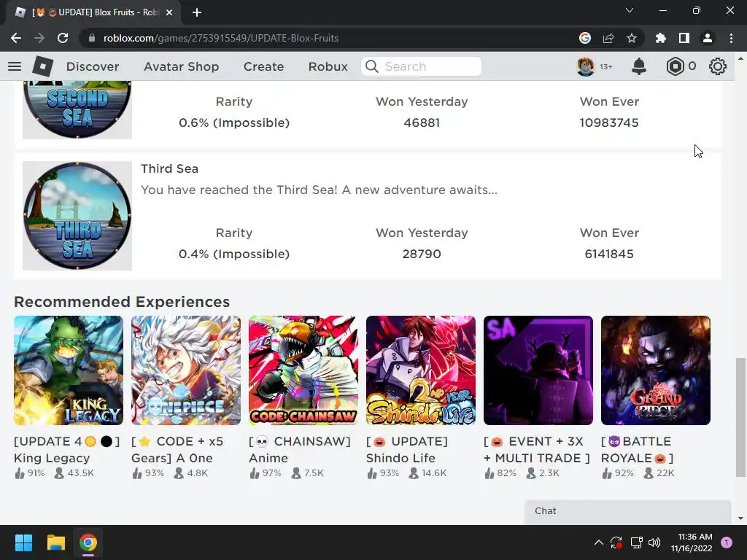Open the Code: Chainsaw game thumbnail

(x=303, y=370)
